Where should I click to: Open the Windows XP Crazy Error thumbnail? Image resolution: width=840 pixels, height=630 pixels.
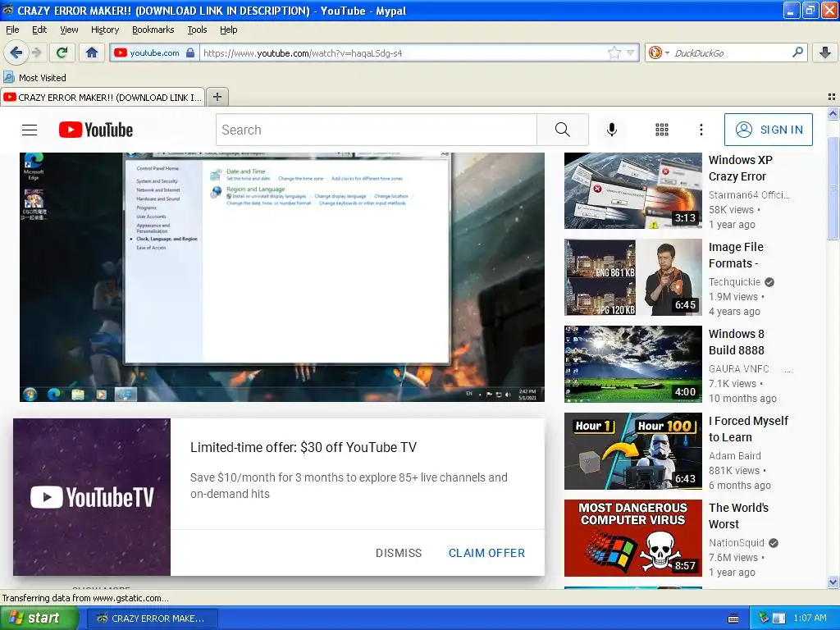tap(633, 190)
